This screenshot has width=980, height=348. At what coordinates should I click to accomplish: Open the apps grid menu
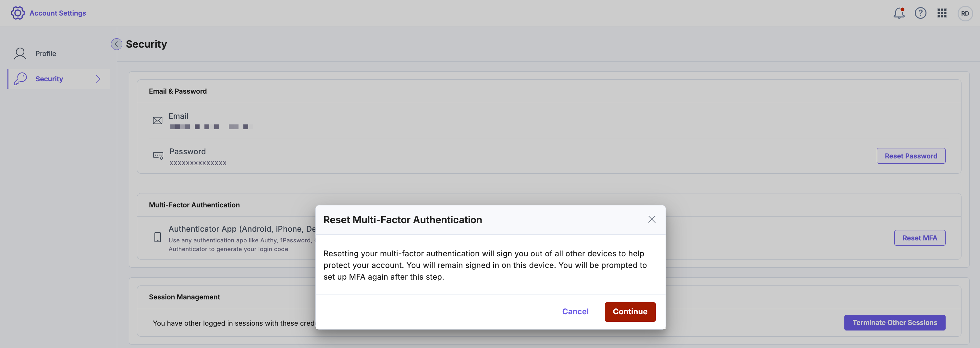click(942, 13)
